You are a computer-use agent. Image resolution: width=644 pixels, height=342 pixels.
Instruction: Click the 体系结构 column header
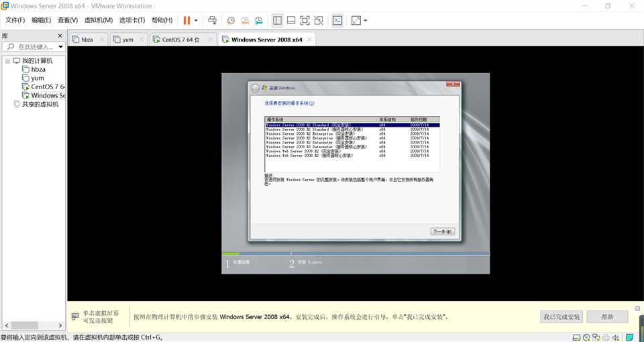[392, 119]
